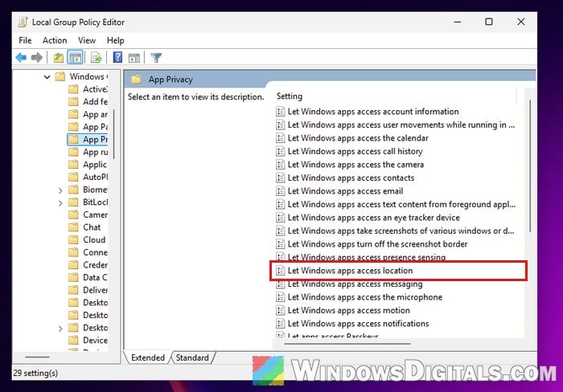Select 'Let Windows apps access notifications'
The width and height of the screenshot is (563, 392).
pos(352,324)
